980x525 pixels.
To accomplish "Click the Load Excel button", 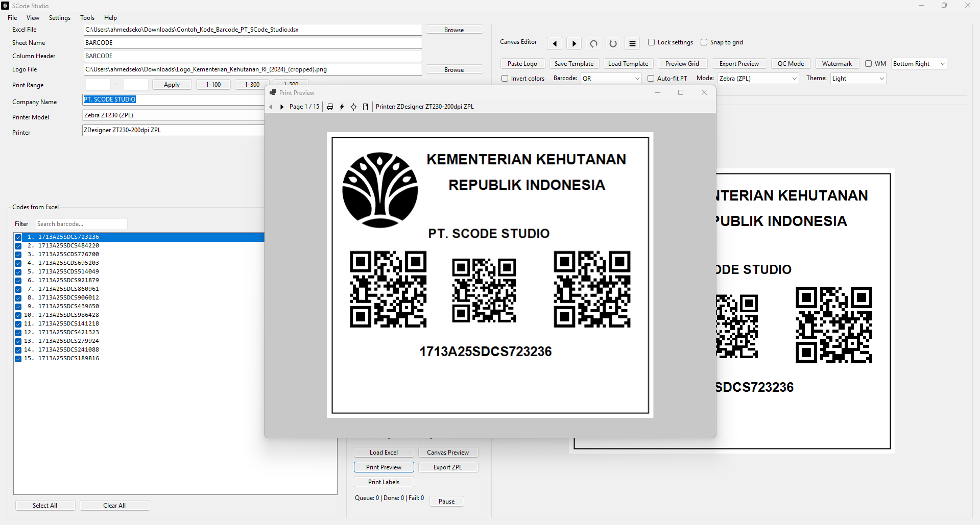I will tap(384, 453).
